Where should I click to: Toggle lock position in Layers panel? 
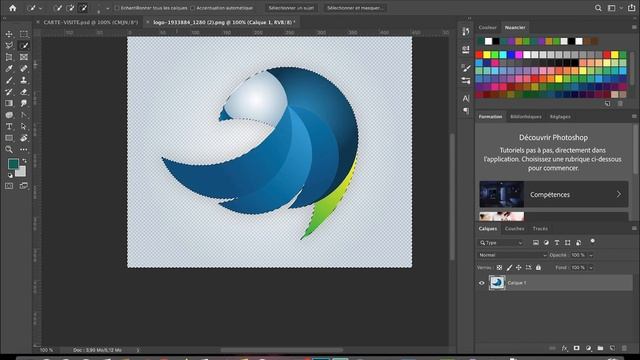518,268
